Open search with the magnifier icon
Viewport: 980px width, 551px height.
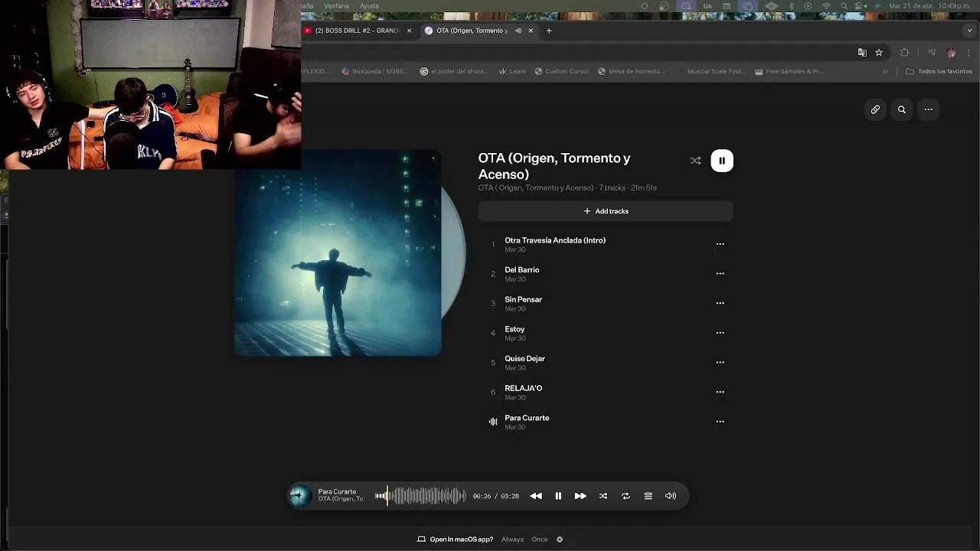pyautogui.click(x=902, y=109)
